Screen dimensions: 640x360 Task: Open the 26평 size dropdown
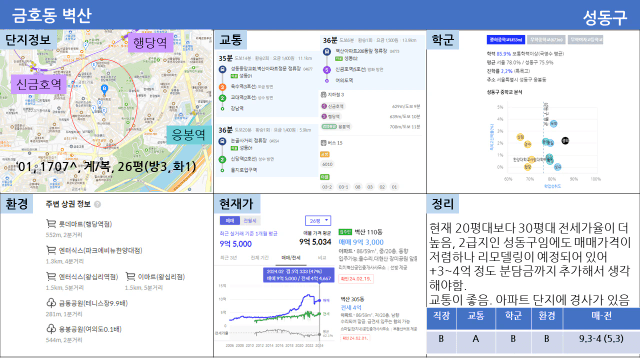318,220
